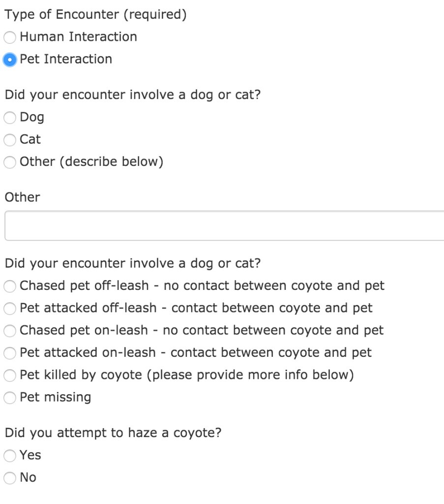Mark 'Pet killed by coyote' radio button
This screenshot has height=504, width=444.
pyautogui.click(x=10, y=376)
